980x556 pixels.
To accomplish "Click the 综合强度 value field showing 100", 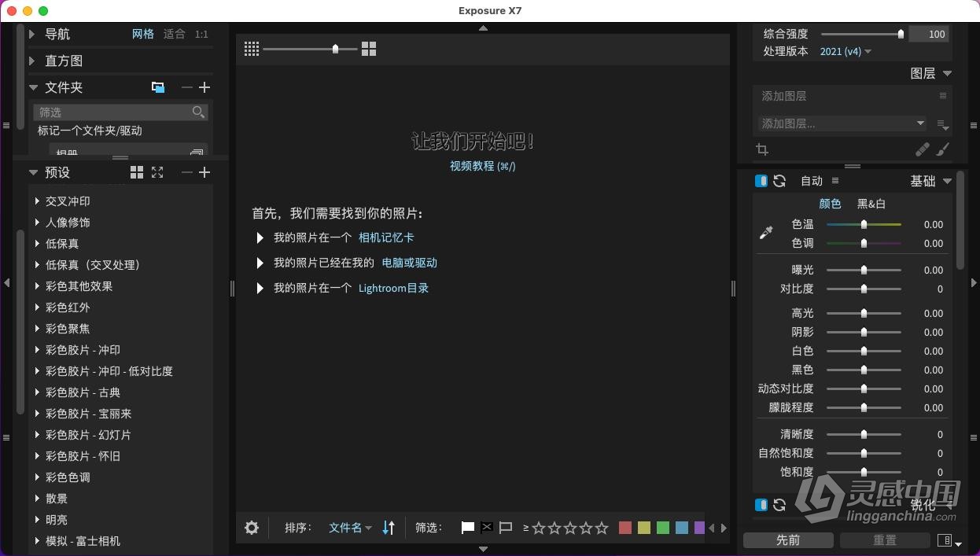I will point(929,34).
